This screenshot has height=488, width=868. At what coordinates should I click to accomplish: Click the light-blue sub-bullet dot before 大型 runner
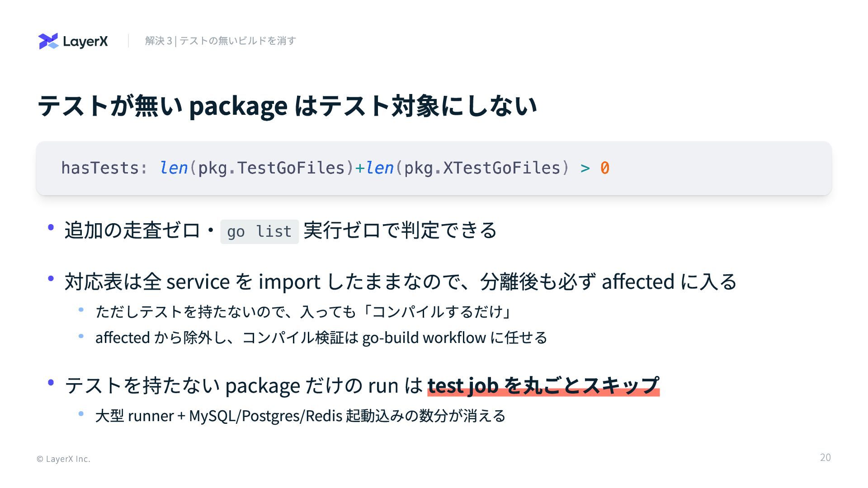click(x=81, y=413)
